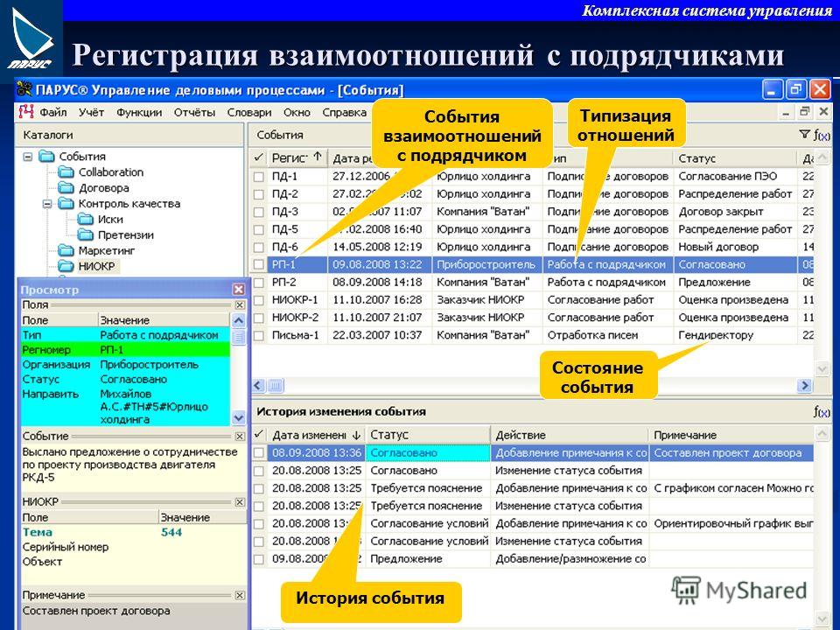
Task: Close the Примечание section
Action: (x=240, y=595)
